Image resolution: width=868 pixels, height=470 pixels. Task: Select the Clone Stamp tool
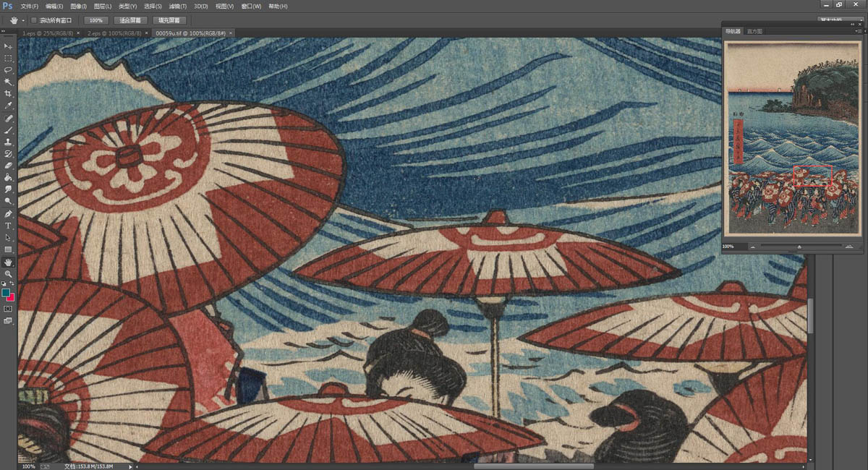[x=8, y=142]
